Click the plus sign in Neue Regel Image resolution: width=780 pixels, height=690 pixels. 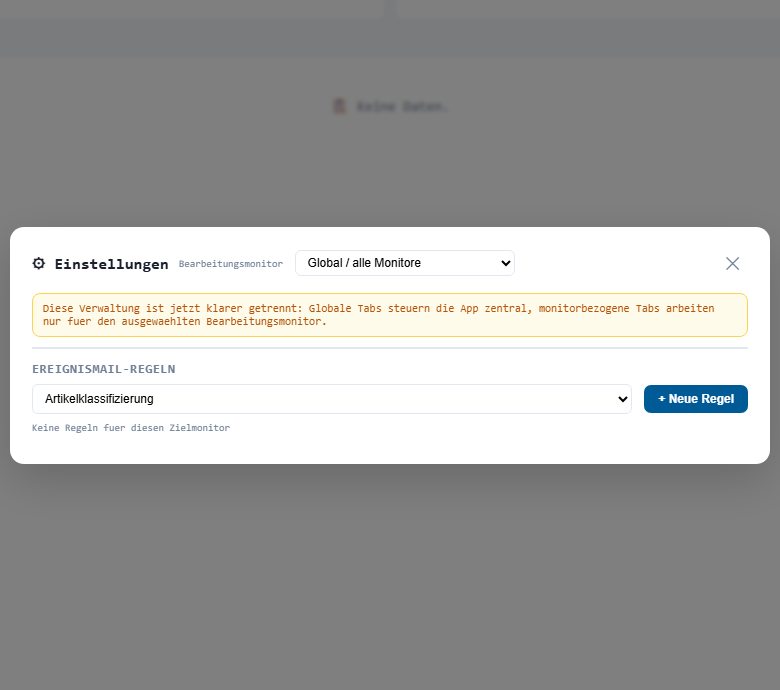click(662, 399)
